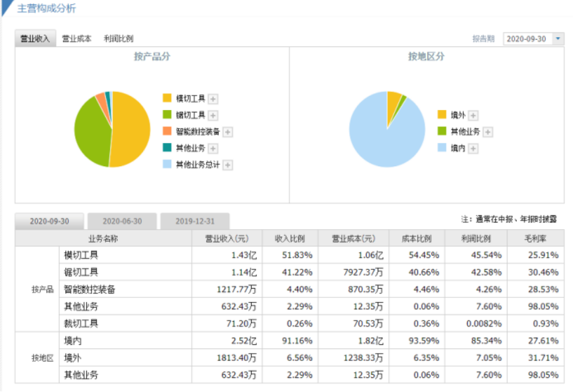Click the 按产品分 chart title
573x392 pixels.
click(x=152, y=57)
